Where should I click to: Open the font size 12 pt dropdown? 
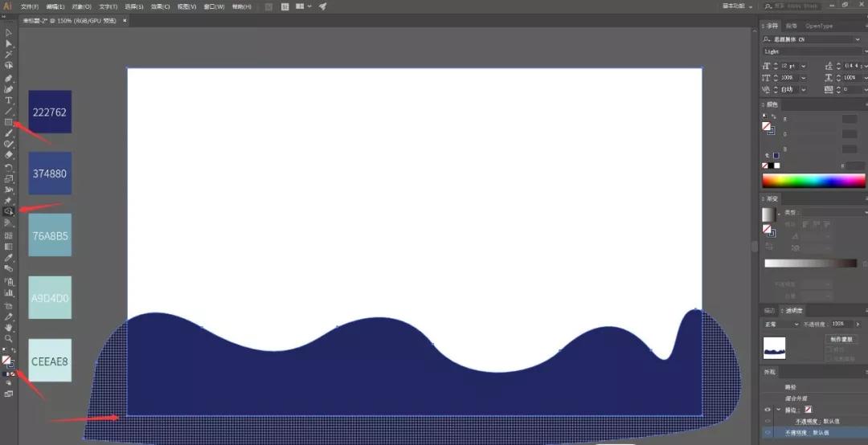point(804,66)
